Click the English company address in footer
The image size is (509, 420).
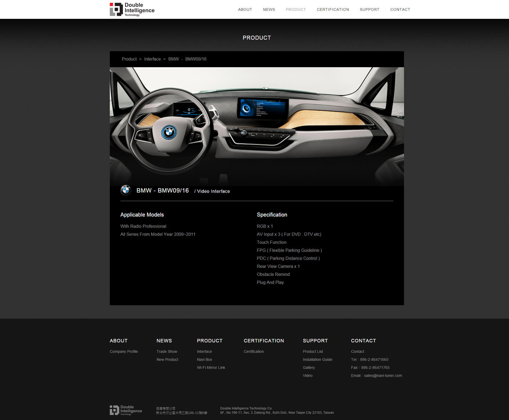[x=277, y=413]
